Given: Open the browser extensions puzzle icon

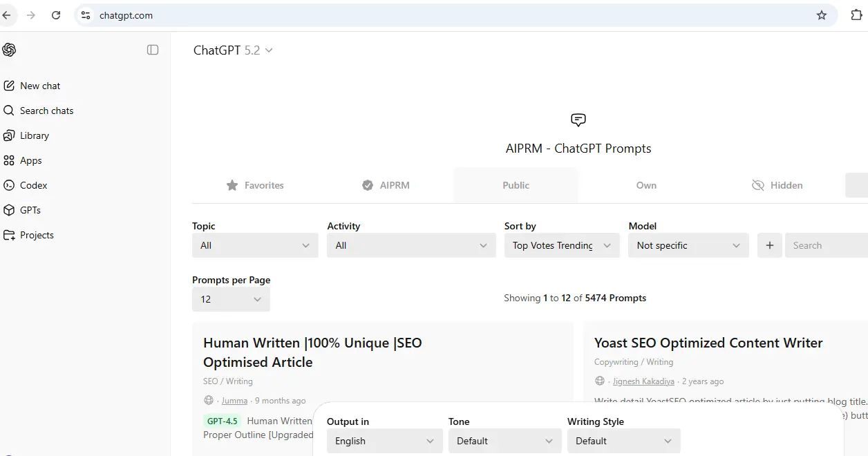Looking at the screenshot, I should pyautogui.click(x=856, y=15).
